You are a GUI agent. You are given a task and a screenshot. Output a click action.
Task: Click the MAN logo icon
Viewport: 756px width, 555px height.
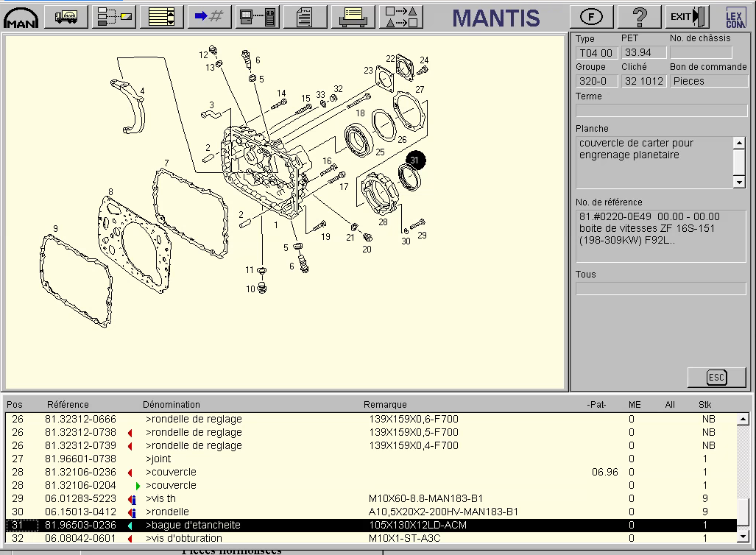coord(21,16)
